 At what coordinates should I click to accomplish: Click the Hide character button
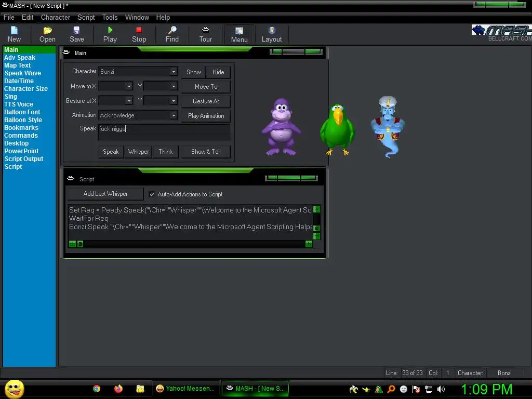click(218, 72)
